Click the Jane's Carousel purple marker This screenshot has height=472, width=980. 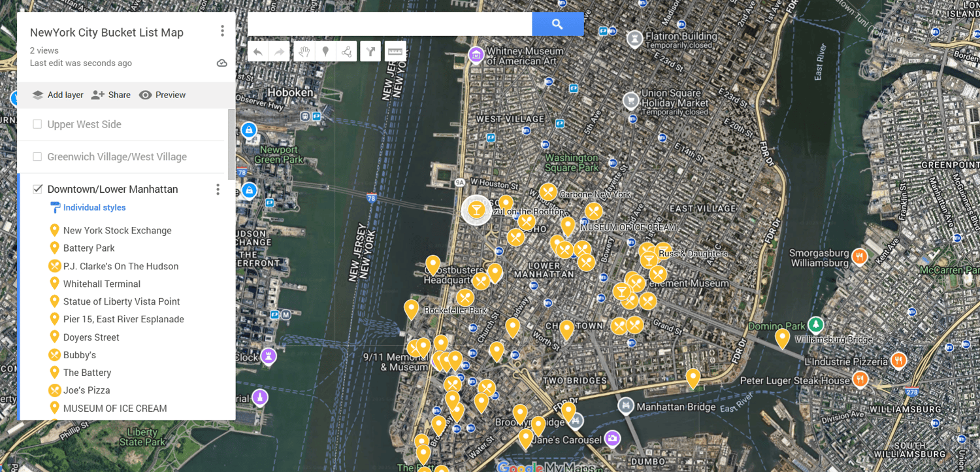pos(612,437)
